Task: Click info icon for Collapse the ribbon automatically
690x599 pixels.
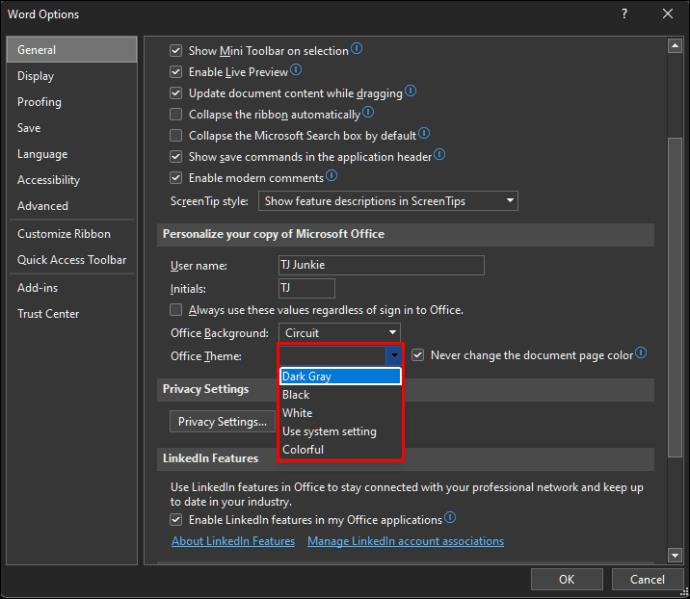Action: pos(368,112)
